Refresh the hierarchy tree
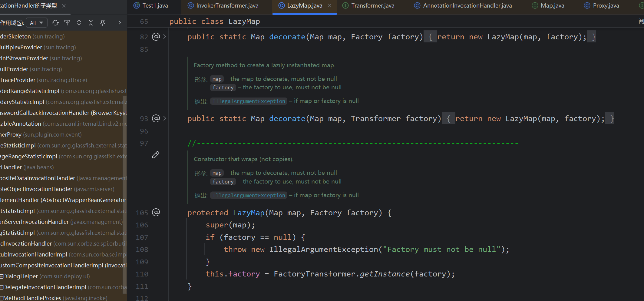 pyautogui.click(x=55, y=23)
